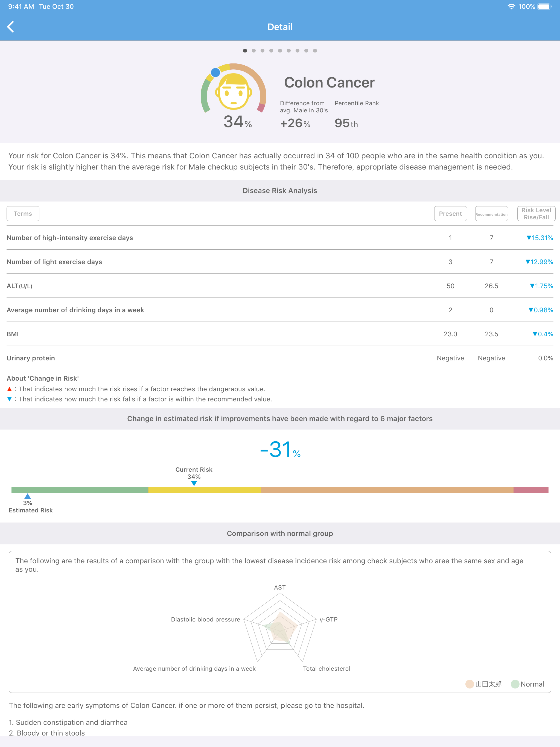Tap the 山田太郎 legend swatch
Screen dimensions: 560x747
pyautogui.click(x=469, y=684)
